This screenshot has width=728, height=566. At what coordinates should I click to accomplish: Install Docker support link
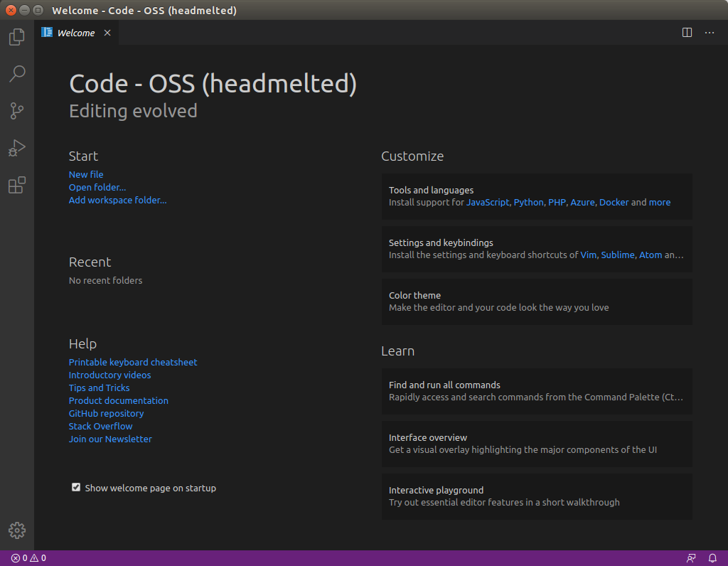pos(614,203)
